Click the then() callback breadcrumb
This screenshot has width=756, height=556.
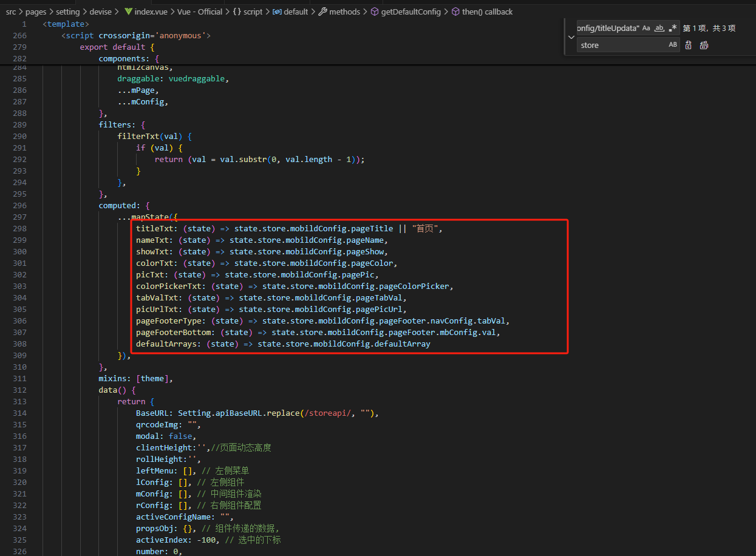click(482, 12)
